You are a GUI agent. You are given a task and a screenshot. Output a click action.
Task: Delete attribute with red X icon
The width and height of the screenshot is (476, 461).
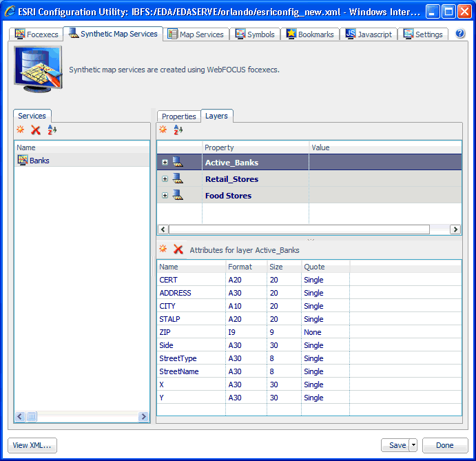(178, 249)
